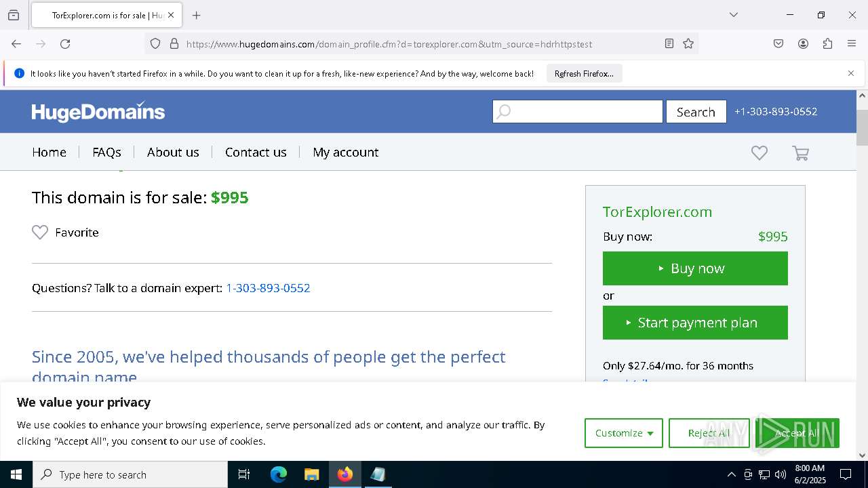Open the Firefox account icon

(803, 44)
